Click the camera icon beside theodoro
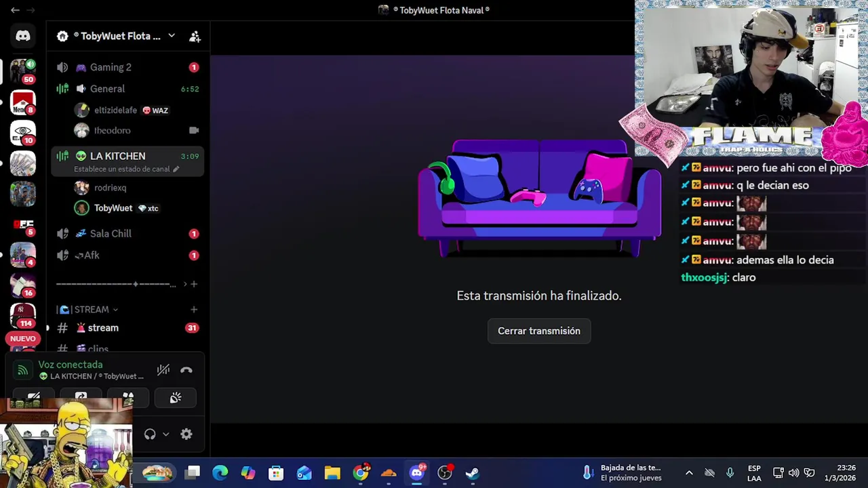868x488 pixels. pyautogui.click(x=194, y=130)
